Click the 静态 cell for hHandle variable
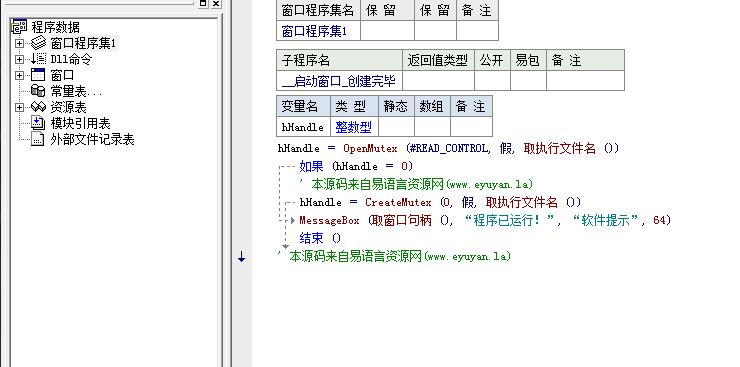This screenshot has height=367, width=740. 396,127
